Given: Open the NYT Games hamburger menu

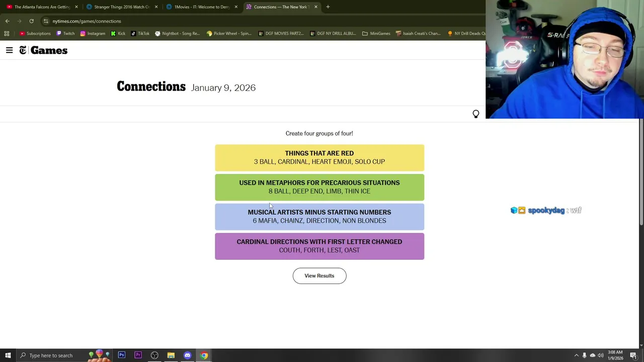Looking at the screenshot, I should 9,50.
